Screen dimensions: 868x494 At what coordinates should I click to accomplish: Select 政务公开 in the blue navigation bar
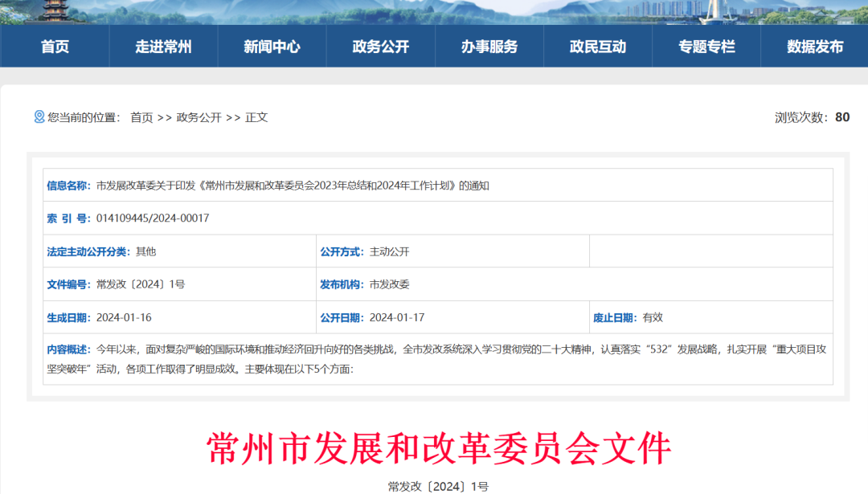point(380,47)
